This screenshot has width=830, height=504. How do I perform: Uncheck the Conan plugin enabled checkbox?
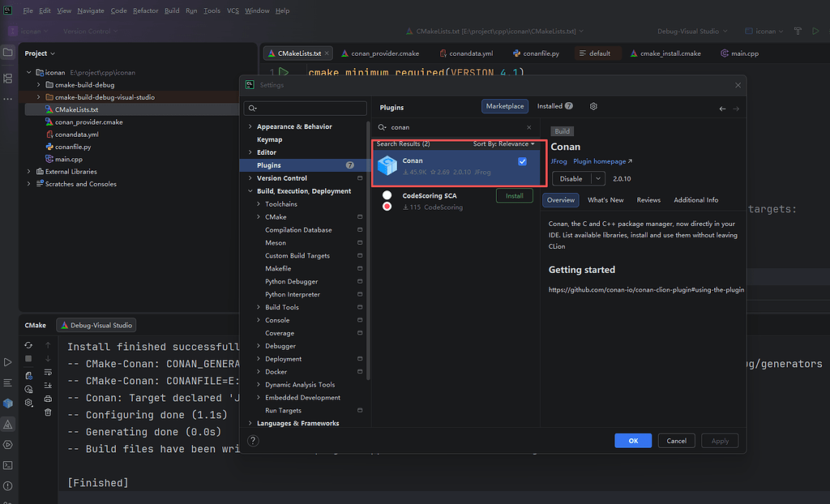tap(523, 161)
